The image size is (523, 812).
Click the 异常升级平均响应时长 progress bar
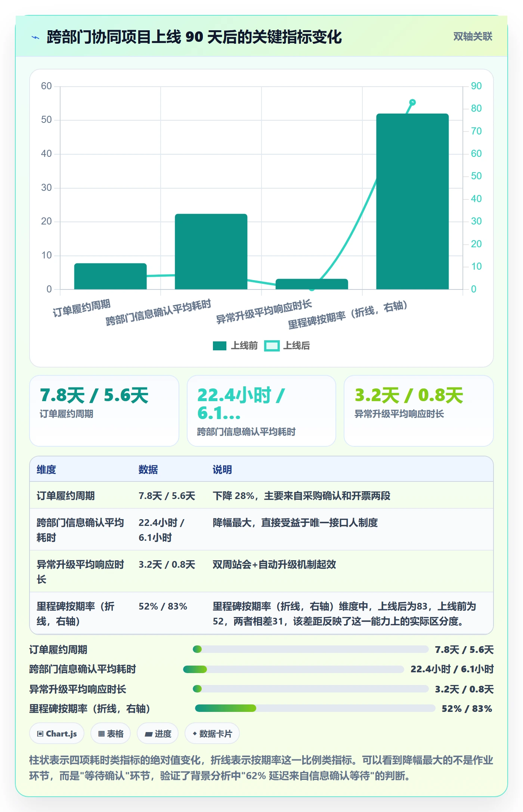pyautogui.click(x=310, y=689)
